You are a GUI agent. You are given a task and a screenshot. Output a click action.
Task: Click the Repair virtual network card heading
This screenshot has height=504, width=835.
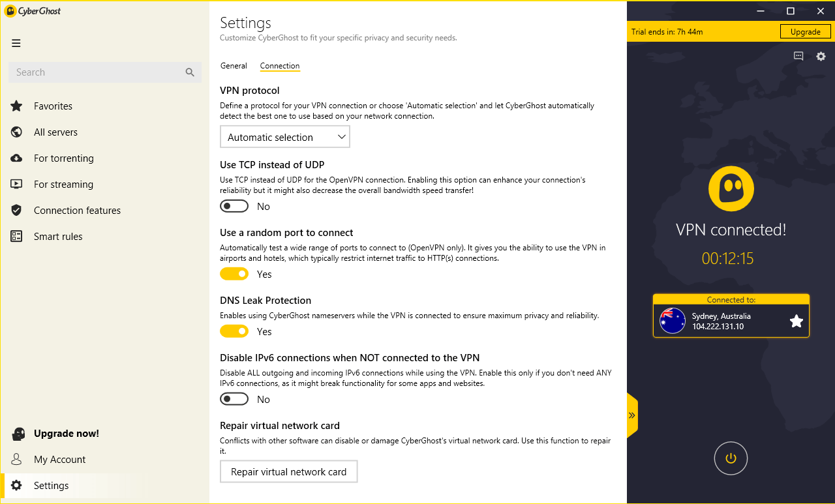(280, 426)
